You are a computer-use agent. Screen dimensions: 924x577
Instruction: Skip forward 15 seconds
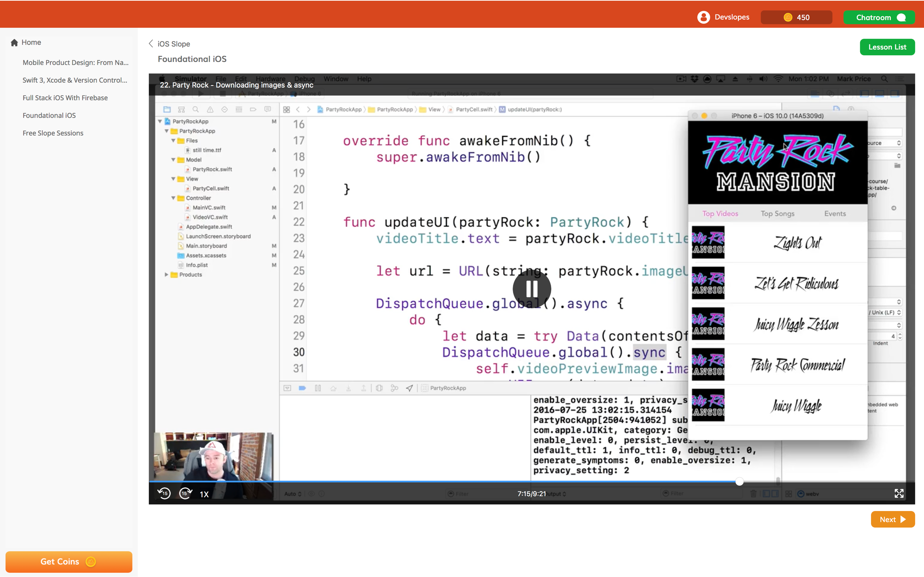pyautogui.click(x=185, y=493)
